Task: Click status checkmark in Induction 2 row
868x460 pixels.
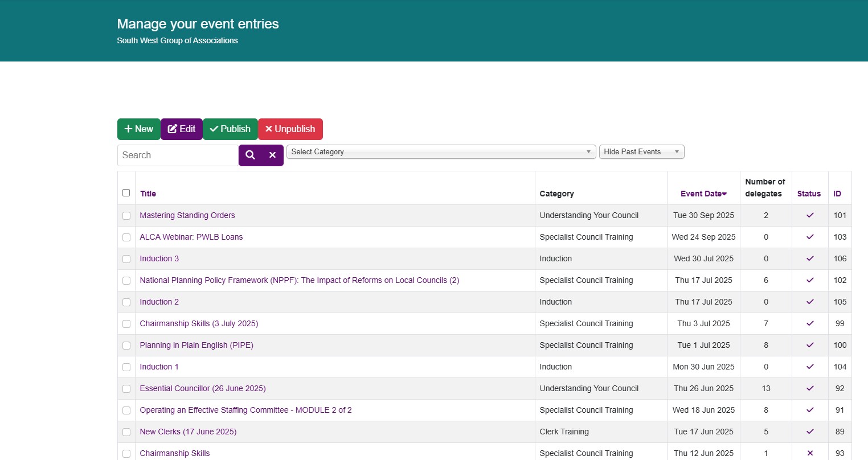Action: 810,302
